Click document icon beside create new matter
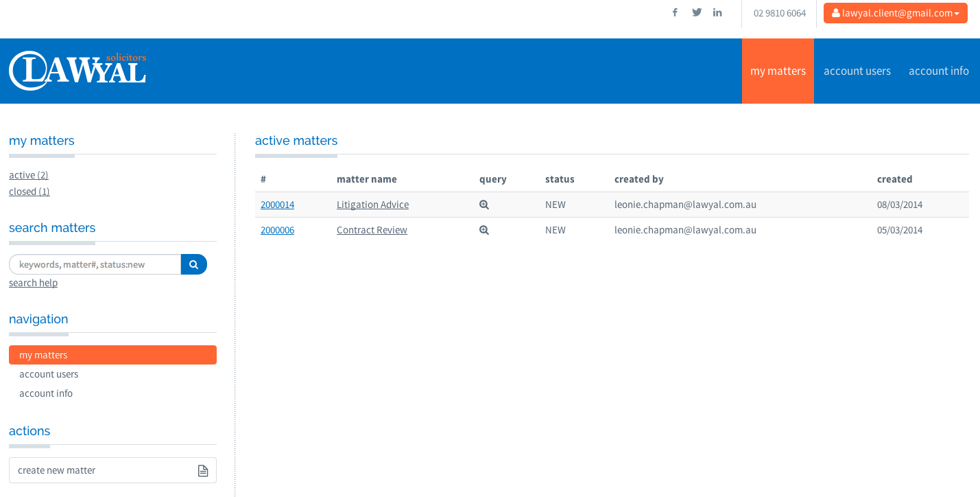 (x=203, y=470)
